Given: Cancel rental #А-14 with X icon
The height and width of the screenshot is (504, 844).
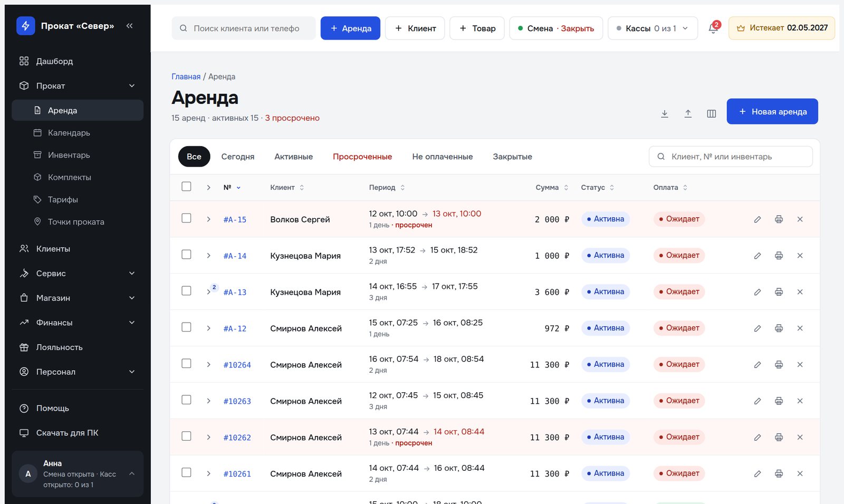Looking at the screenshot, I should pos(800,256).
